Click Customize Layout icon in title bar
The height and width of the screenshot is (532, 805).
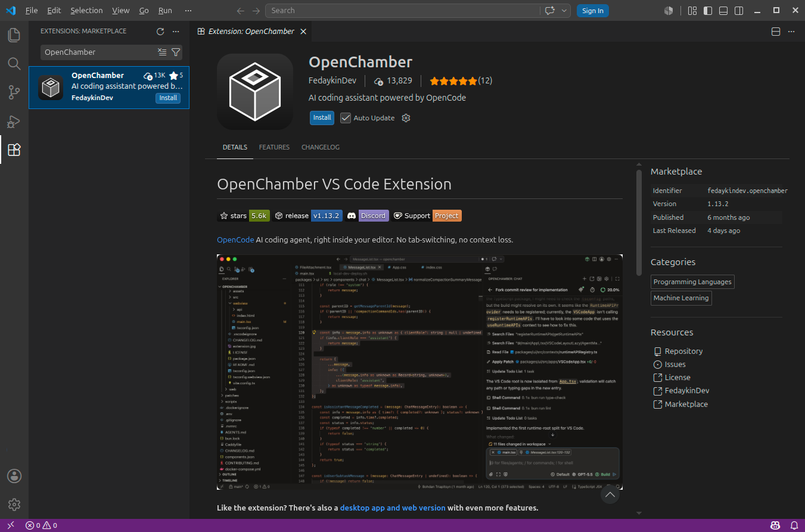point(692,11)
